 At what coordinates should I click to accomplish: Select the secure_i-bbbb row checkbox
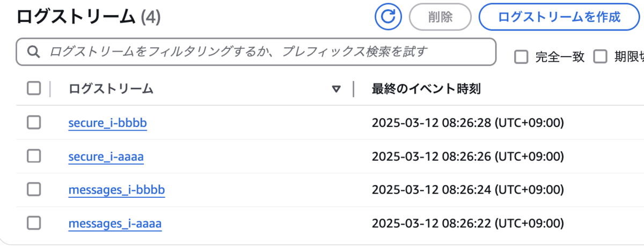click(x=34, y=123)
